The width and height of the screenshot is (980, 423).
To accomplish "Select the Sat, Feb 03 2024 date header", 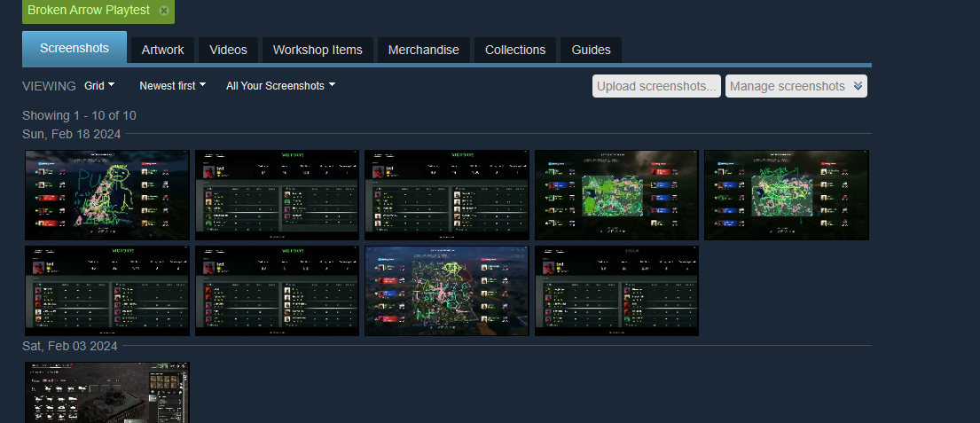I will (69, 346).
